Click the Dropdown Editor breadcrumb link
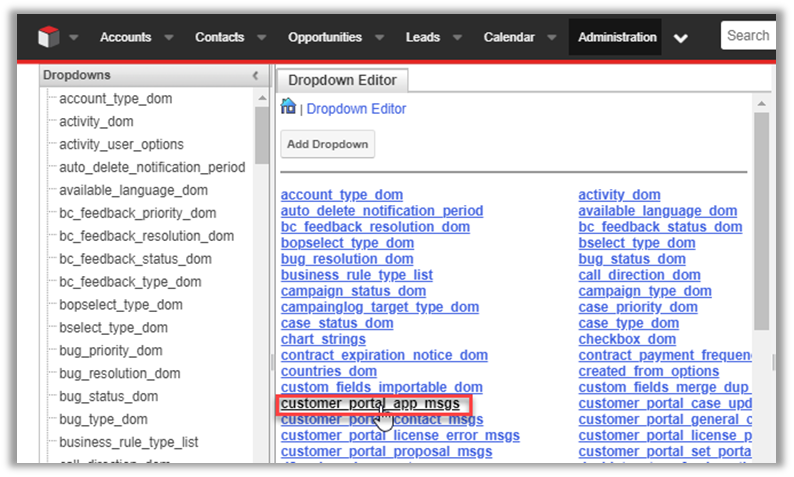 [356, 109]
